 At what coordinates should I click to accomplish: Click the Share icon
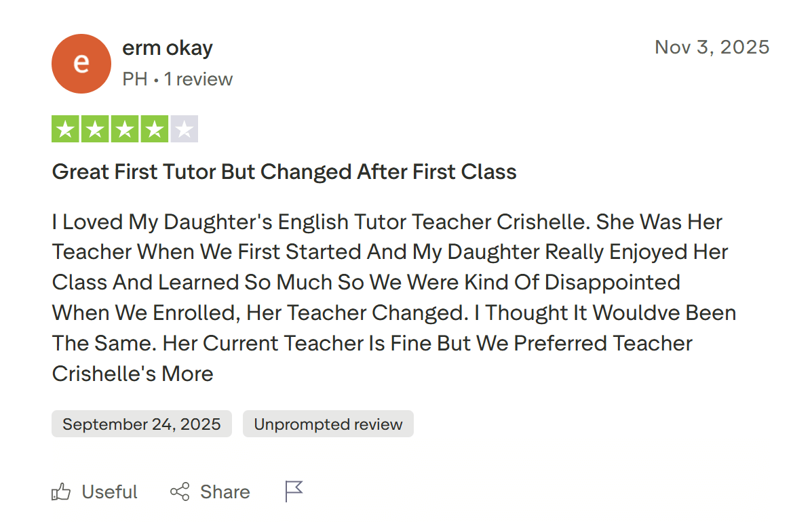point(180,491)
